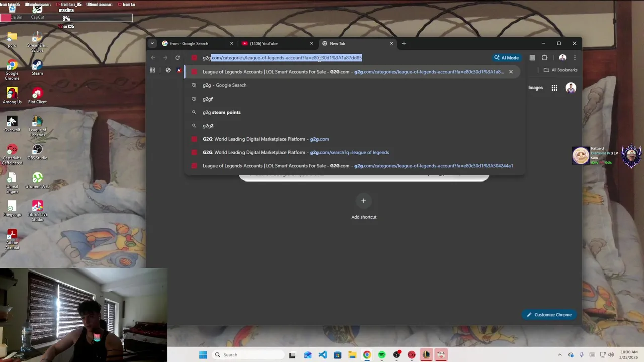The width and height of the screenshot is (644, 362).
Task: Click the taskbar Search box
Action: pos(248,355)
